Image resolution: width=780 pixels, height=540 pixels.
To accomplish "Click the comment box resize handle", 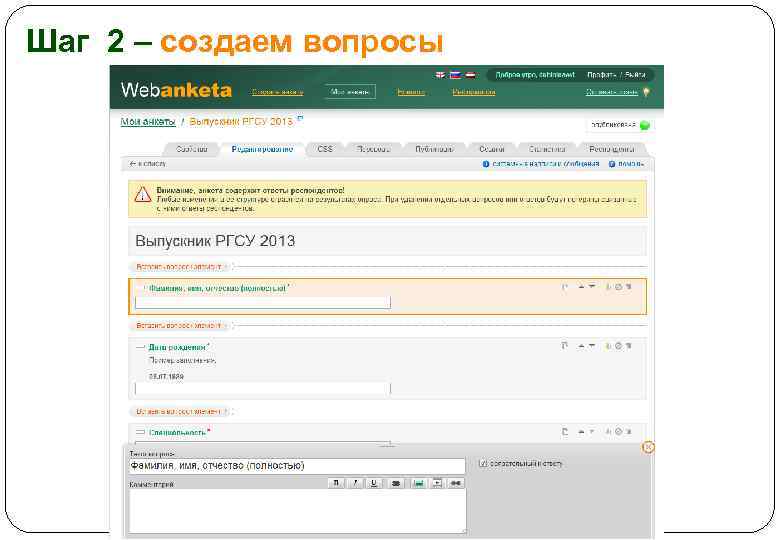I will [x=465, y=531].
